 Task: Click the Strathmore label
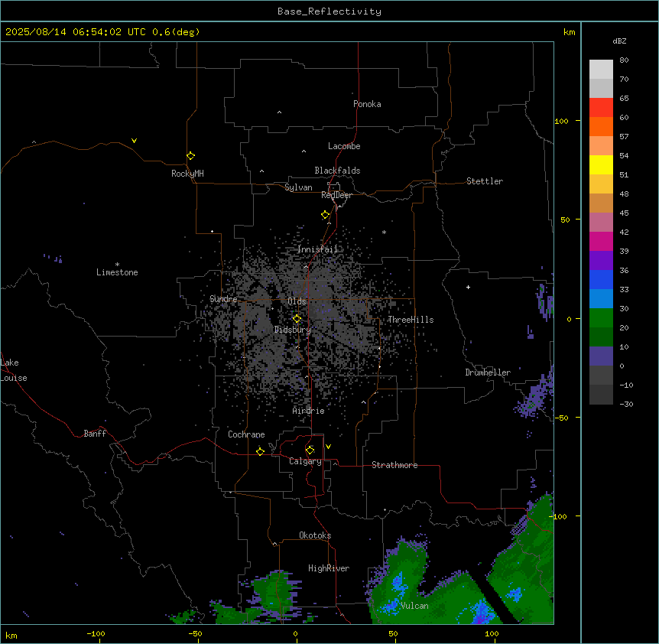(394, 465)
